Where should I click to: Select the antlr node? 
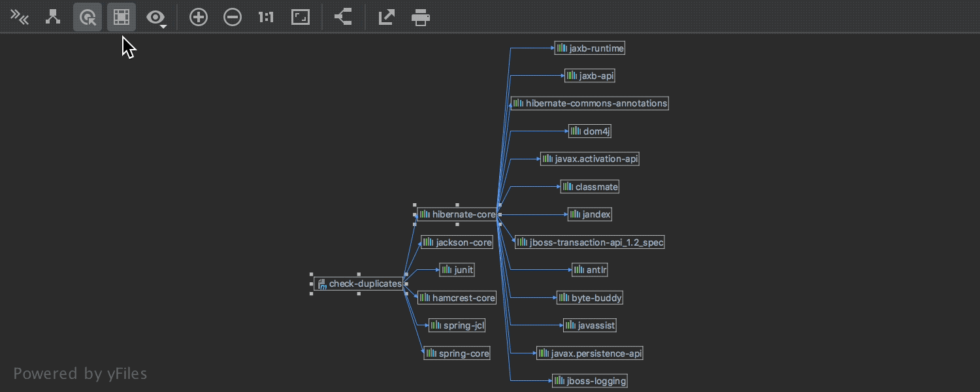pos(590,270)
